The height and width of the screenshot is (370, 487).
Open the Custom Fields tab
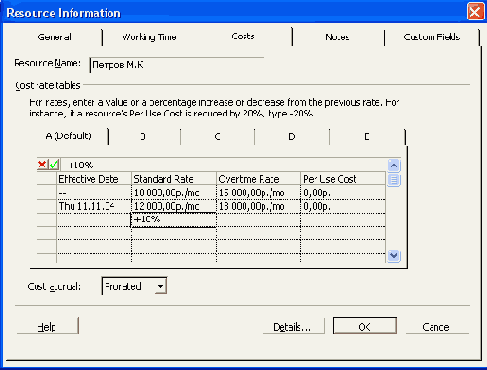pos(432,37)
